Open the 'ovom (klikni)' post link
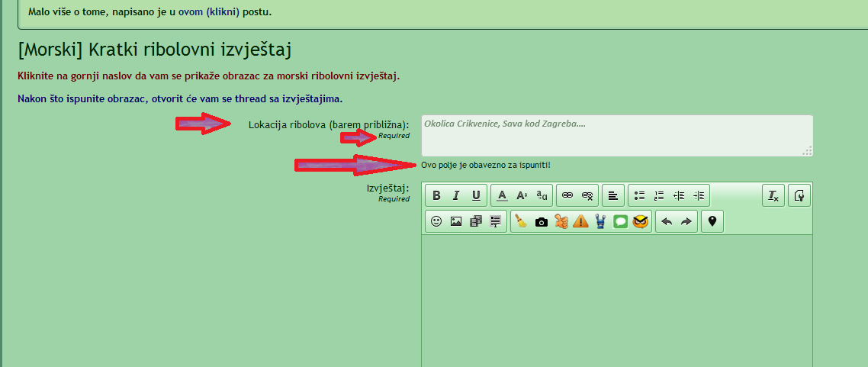 [209, 11]
